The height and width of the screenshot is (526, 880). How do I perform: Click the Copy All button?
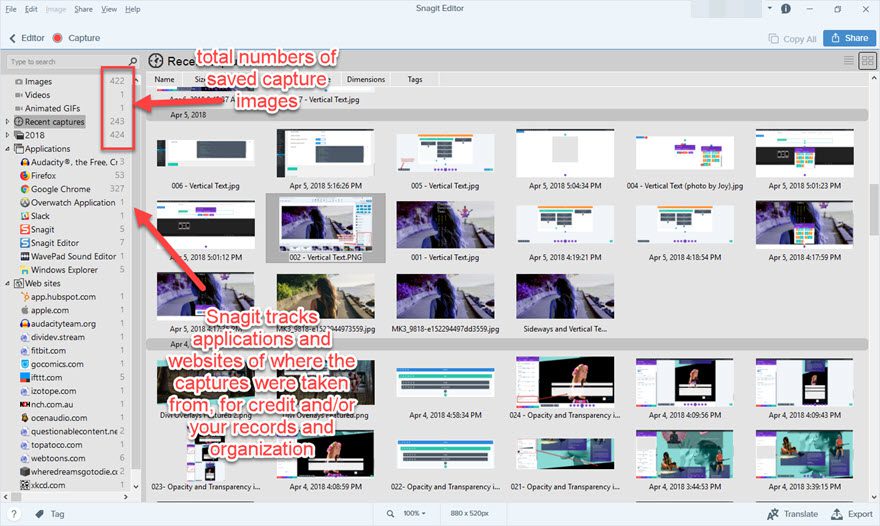tap(792, 38)
